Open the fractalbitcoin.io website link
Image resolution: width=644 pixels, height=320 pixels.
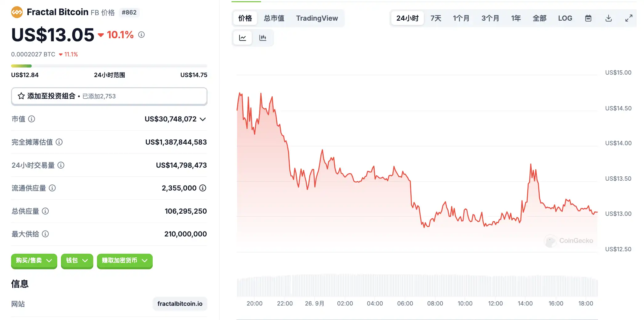click(x=180, y=304)
